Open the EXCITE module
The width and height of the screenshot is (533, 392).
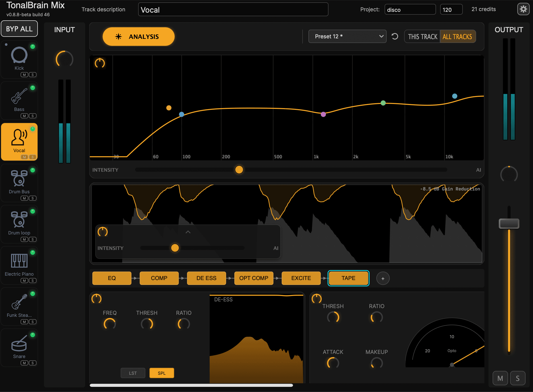[x=301, y=278]
